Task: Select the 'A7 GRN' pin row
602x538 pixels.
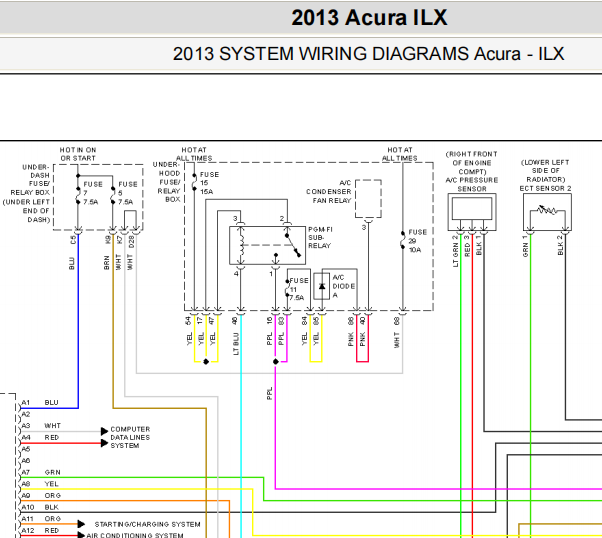Action: pyautogui.click(x=41, y=472)
